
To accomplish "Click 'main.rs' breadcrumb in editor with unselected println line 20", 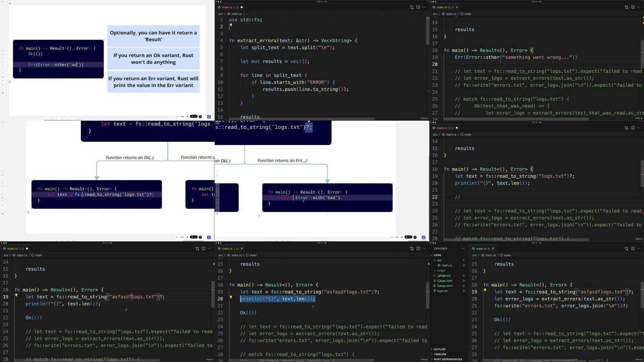I will (22, 255).
